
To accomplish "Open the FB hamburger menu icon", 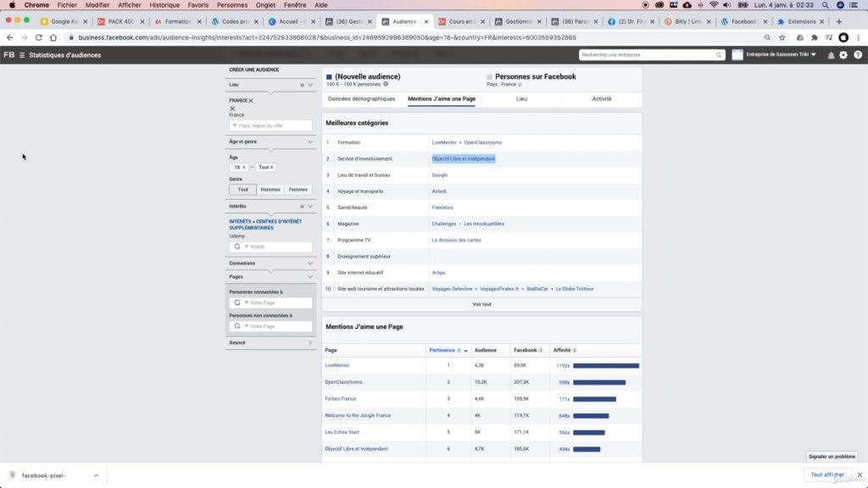I will click(x=22, y=55).
